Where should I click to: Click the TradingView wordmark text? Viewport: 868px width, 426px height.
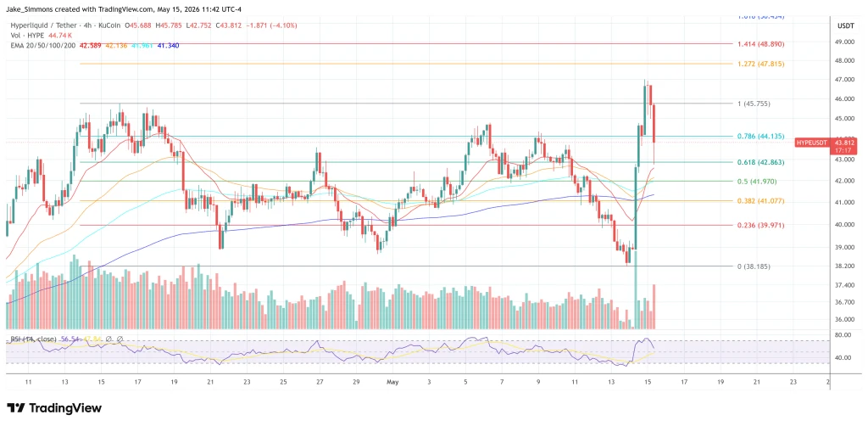[65, 408]
